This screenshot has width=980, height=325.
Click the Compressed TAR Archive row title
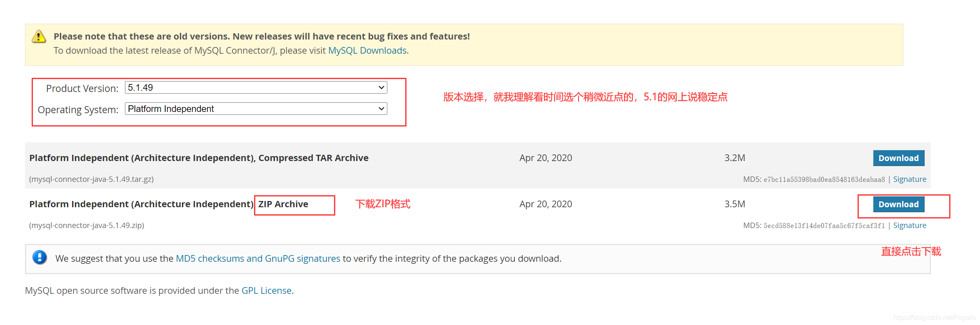pos(199,158)
